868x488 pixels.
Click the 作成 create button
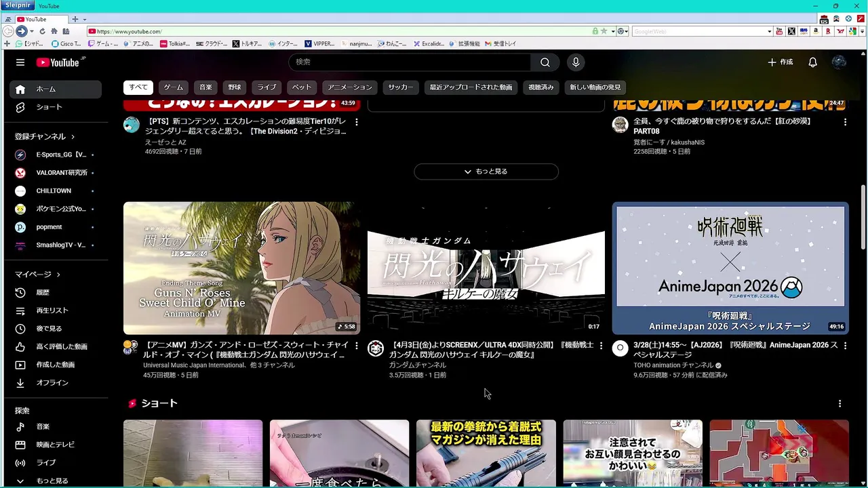(781, 62)
